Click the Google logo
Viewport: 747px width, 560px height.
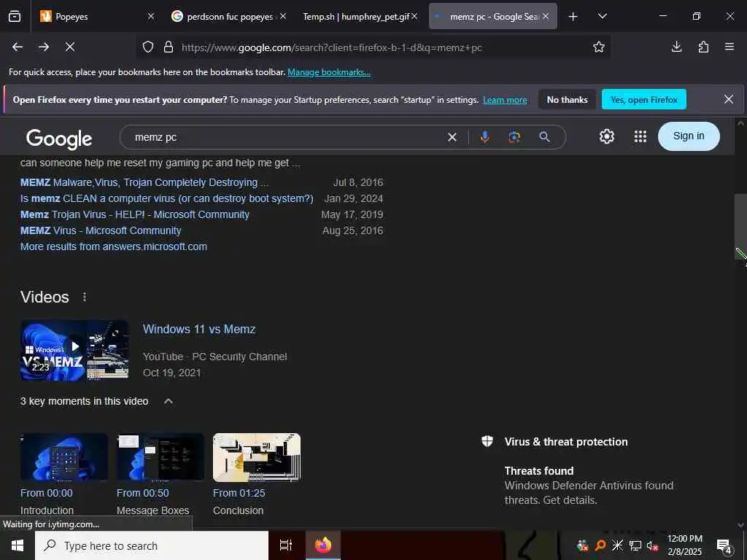click(59, 139)
